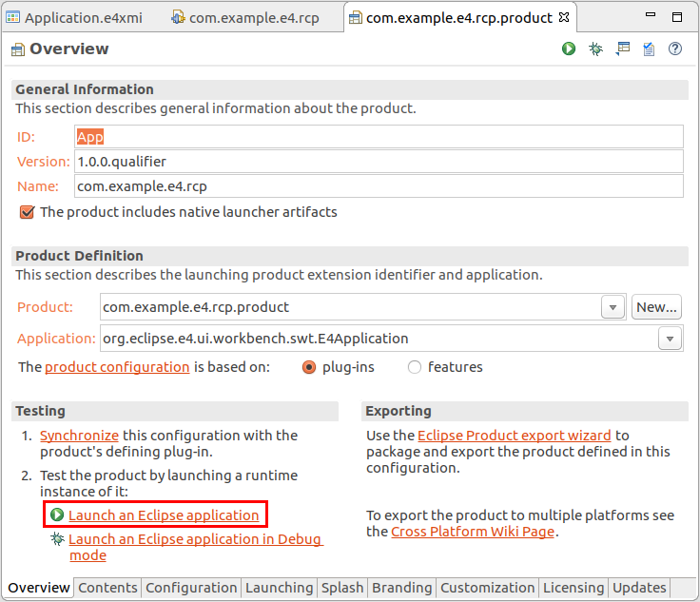
Task: Close the com.example.e4.rcp.product tab
Action: [564, 17]
